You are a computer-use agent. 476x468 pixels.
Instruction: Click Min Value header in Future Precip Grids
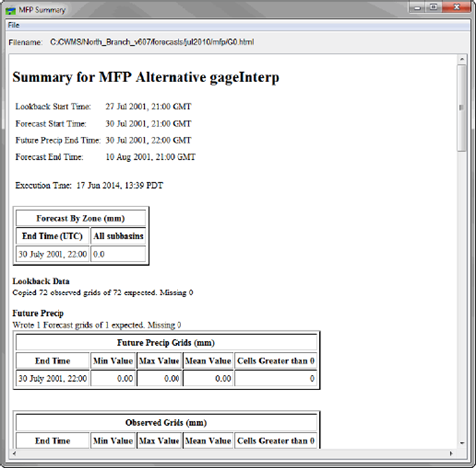113,361
